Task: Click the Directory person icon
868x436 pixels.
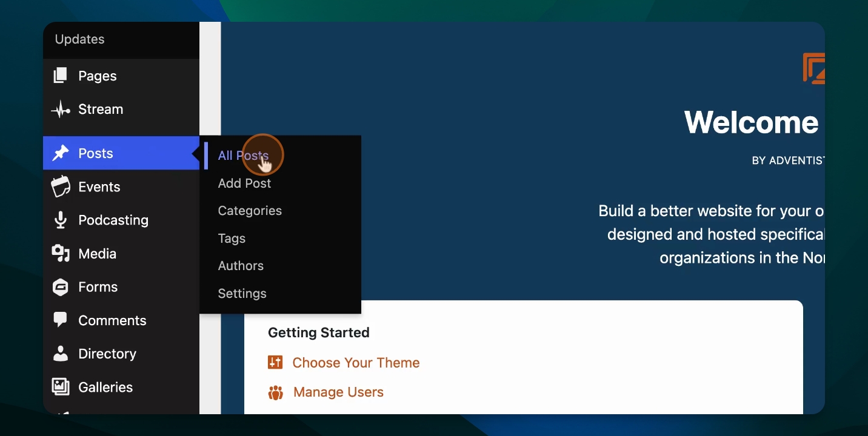Action: (x=60, y=354)
